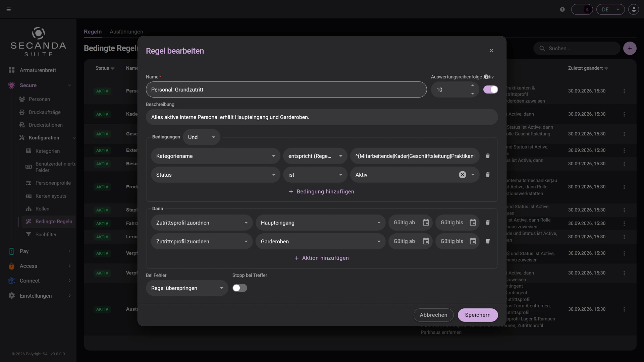The image size is (644, 362).
Task: Toggle the Aktiv switch off
Action: [x=490, y=89]
